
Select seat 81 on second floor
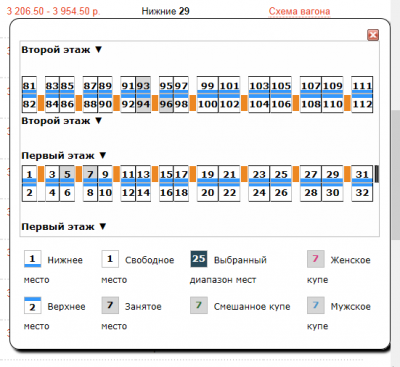[x=29, y=85]
